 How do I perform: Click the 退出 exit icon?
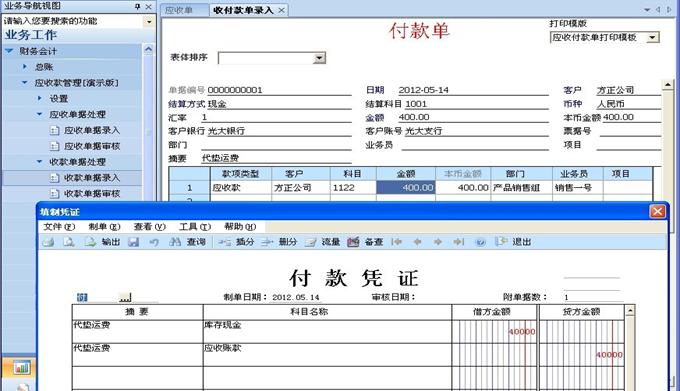501,242
